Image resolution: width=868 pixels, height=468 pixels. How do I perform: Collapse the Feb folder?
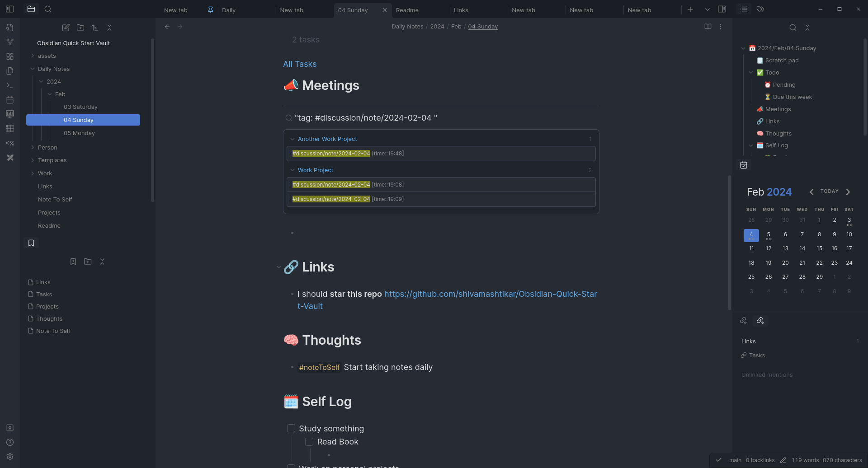tap(50, 94)
